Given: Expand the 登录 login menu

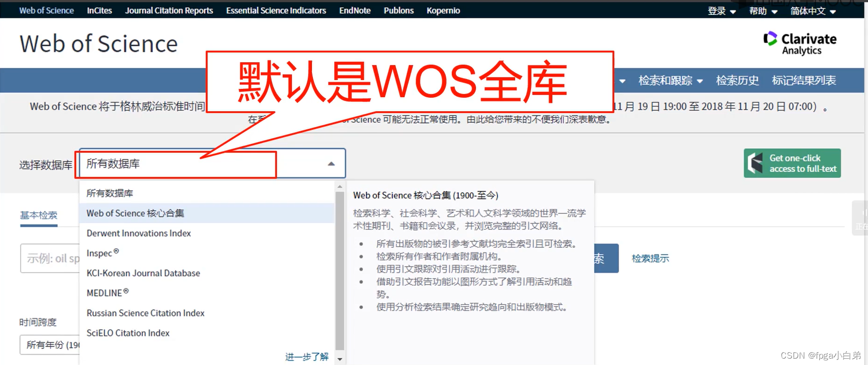Looking at the screenshot, I should click(x=722, y=11).
